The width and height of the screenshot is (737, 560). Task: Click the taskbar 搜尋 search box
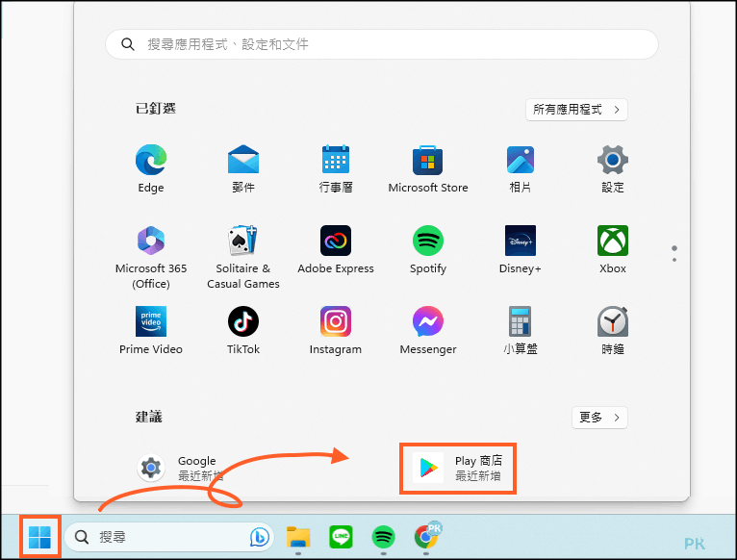pos(169,537)
